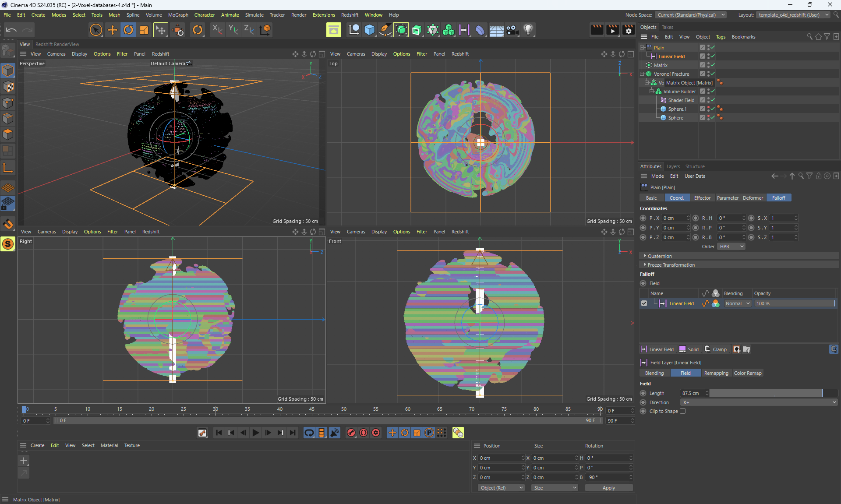Expand the Quaternion section
Screen dimensions: 841x504
click(660, 256)
